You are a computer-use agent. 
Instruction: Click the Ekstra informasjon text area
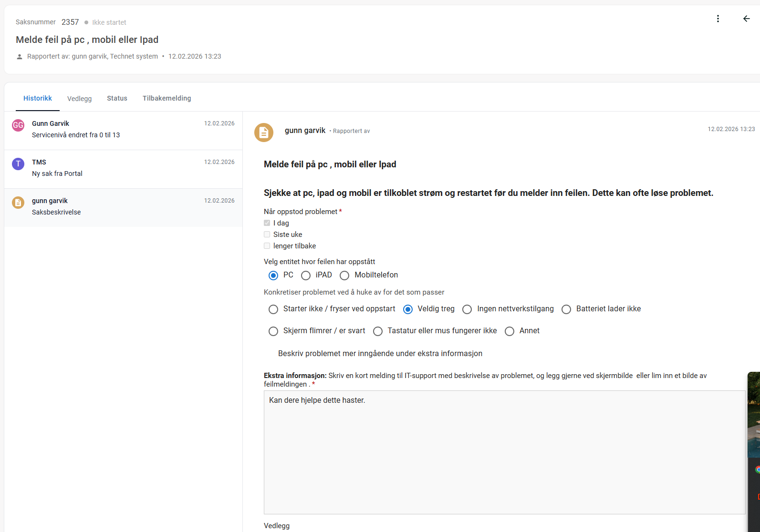[504, 452]
